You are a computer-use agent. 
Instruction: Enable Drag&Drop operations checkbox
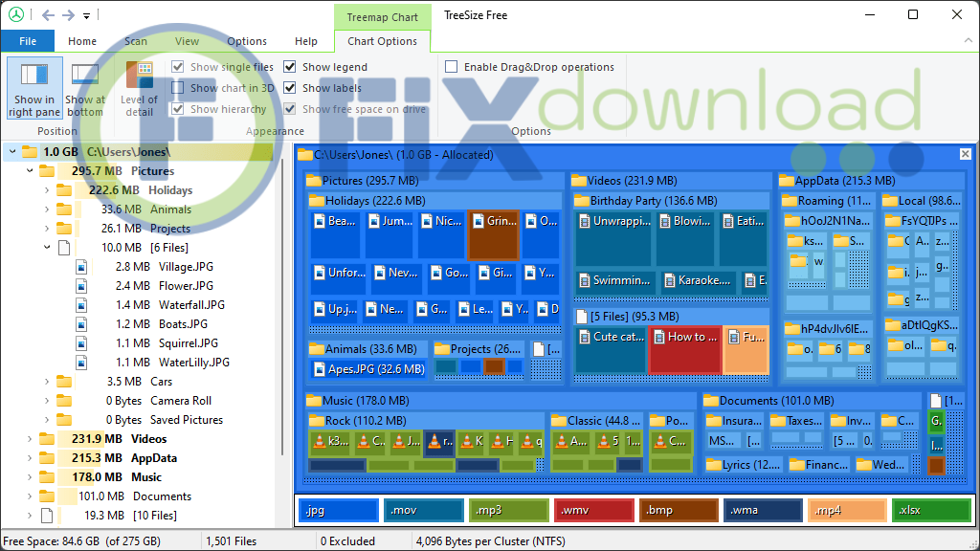(452, 67)
